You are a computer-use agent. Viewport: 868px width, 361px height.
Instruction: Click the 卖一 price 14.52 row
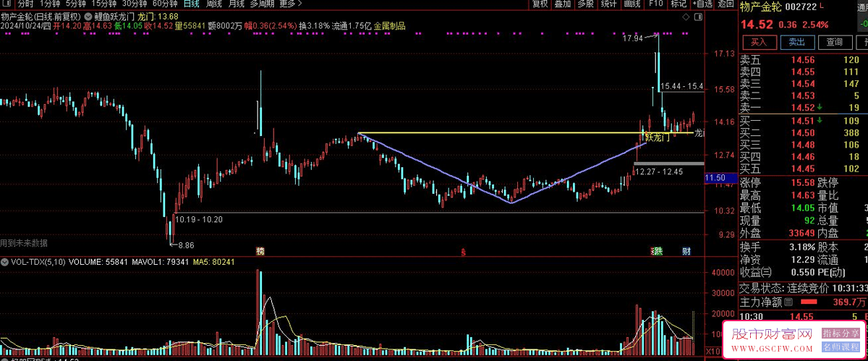click(x=803, y=107)
